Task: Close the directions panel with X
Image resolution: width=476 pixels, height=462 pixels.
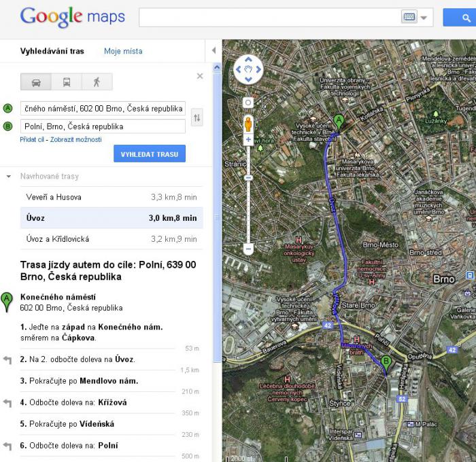Action: coord(200,76)
